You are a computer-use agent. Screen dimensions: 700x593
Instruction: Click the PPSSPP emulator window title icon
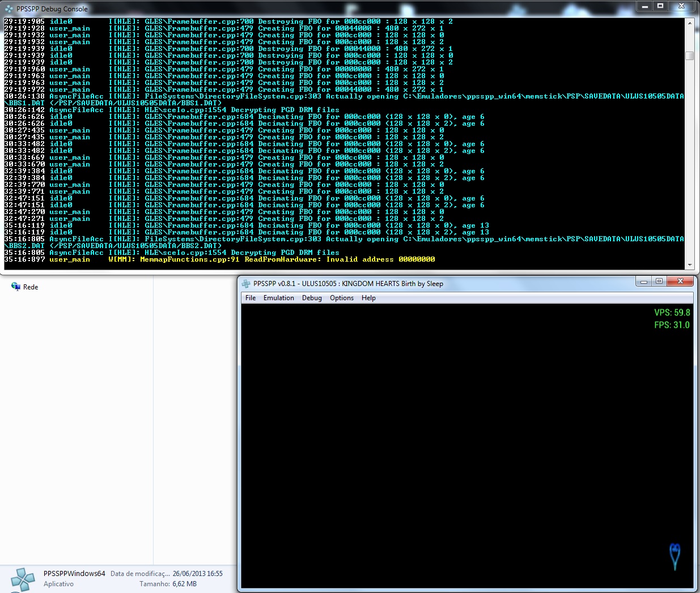coord(246,284)
